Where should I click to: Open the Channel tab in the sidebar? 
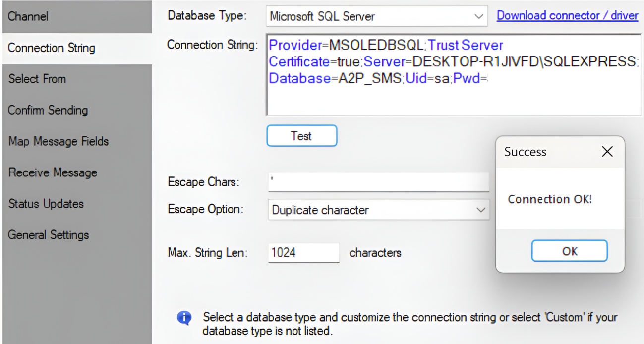(76, 16)
